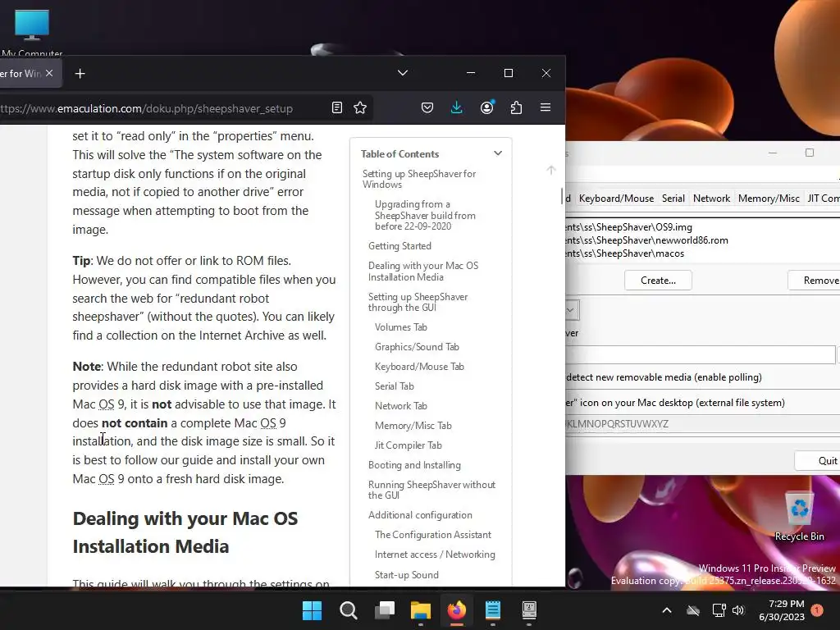Open dropdown arrow in SheepShaver window
840x630 pixels.
[x=571, y=309]
